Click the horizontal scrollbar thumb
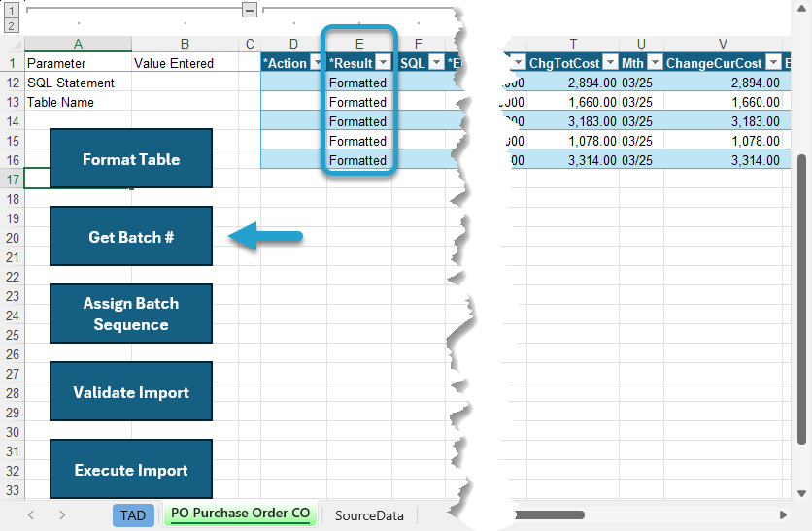 (x=549, y=514)
